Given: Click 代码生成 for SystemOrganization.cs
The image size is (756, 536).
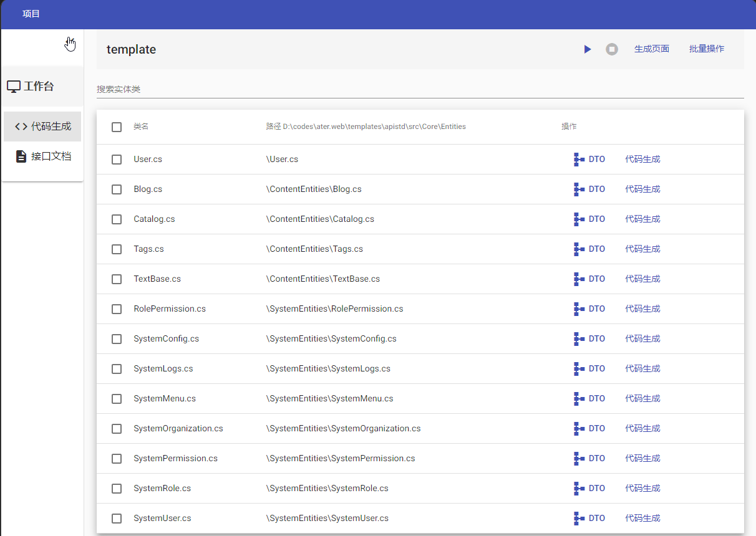Looking at the screenshot, I should pos(642,429).
